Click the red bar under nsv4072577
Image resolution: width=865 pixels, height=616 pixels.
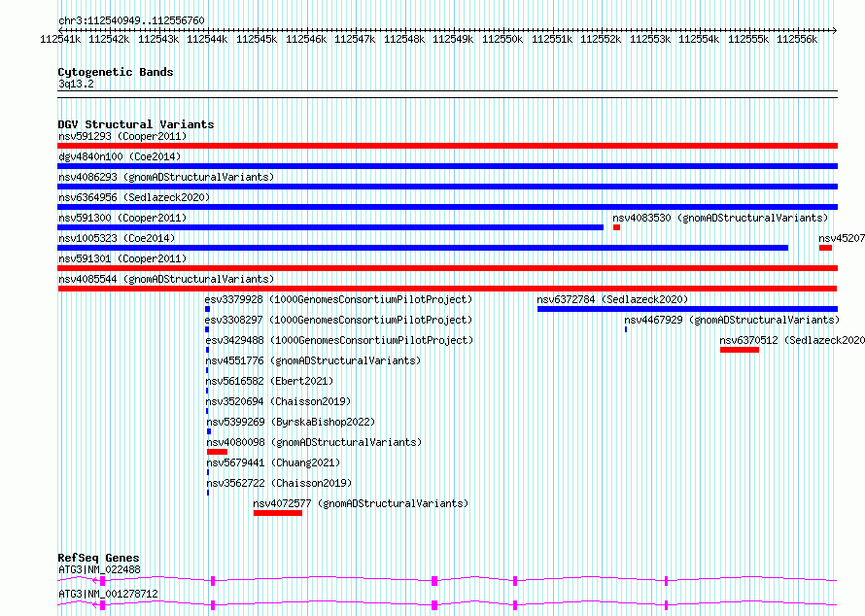(278, 513)
